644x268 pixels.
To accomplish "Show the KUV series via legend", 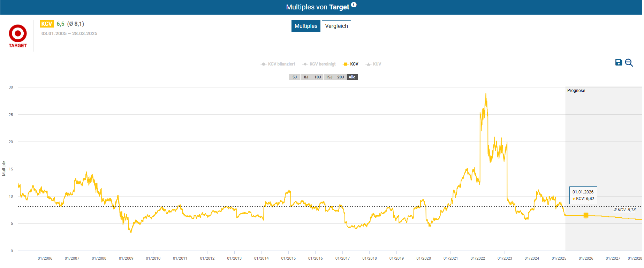I will point(373,64).
